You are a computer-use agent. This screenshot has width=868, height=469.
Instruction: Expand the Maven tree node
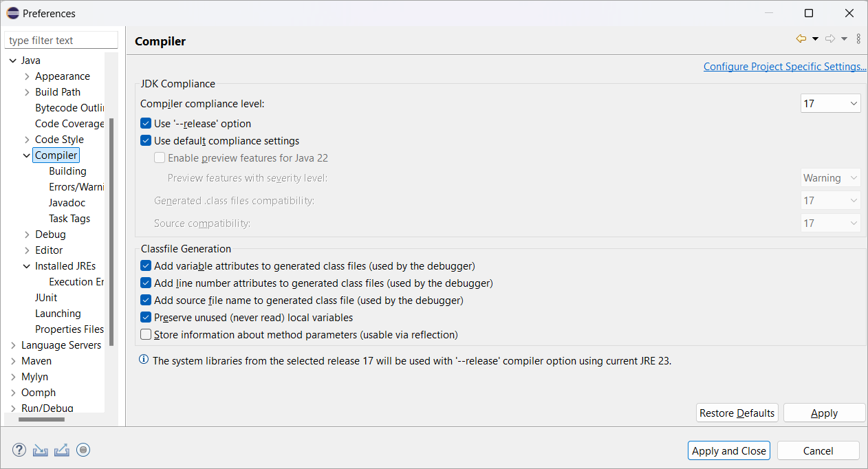coord(13,361)
